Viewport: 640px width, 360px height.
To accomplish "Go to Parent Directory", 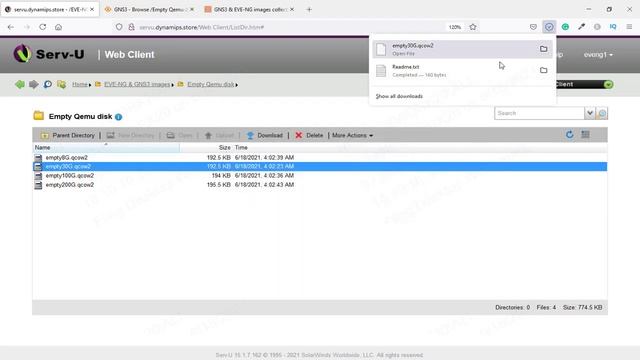I will [67, 135].
